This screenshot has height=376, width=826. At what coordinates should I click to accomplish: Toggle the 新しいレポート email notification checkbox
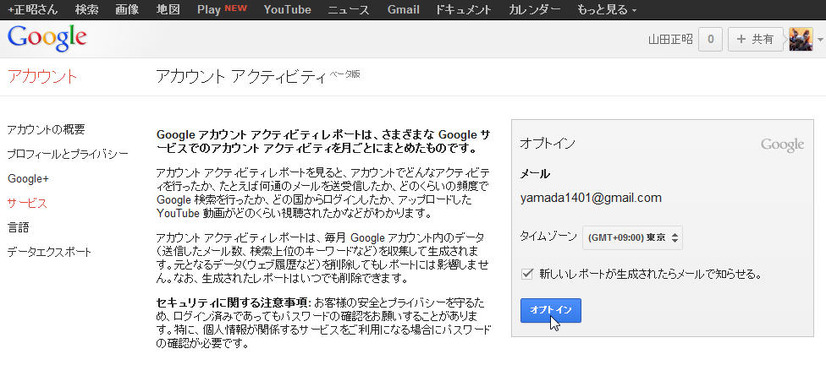coord(526,274)
